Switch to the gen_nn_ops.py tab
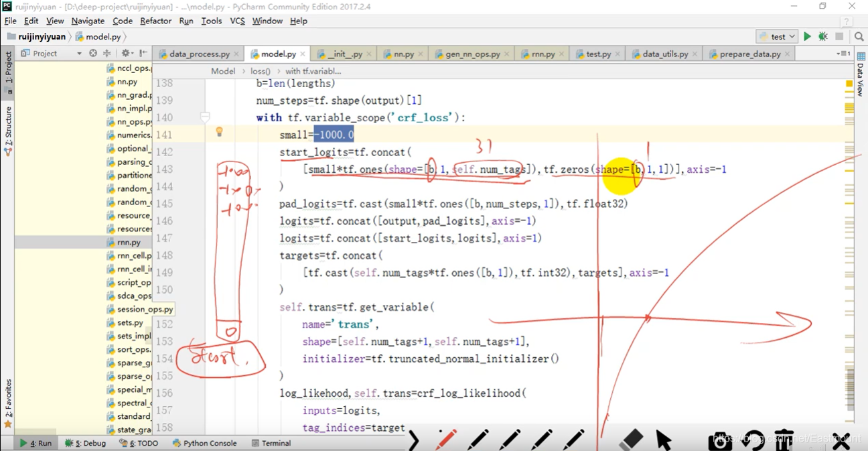The image size is (868, 451). pos(473,54)
